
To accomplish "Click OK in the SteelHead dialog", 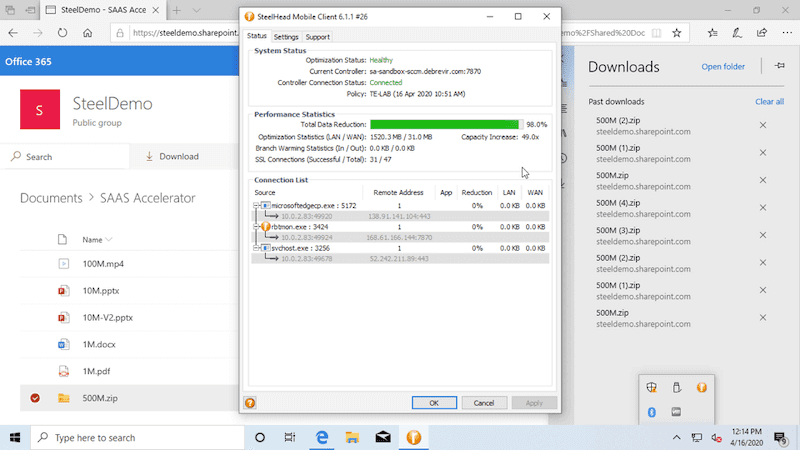I will [x=434, y=403].
